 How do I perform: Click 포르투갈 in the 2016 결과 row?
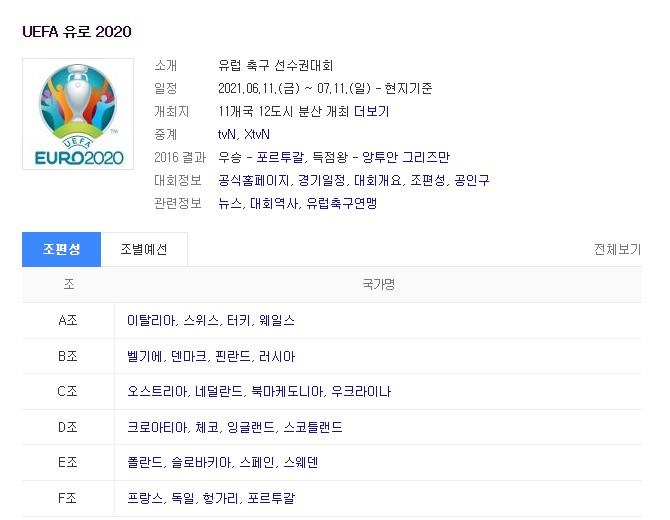[280, 157]
